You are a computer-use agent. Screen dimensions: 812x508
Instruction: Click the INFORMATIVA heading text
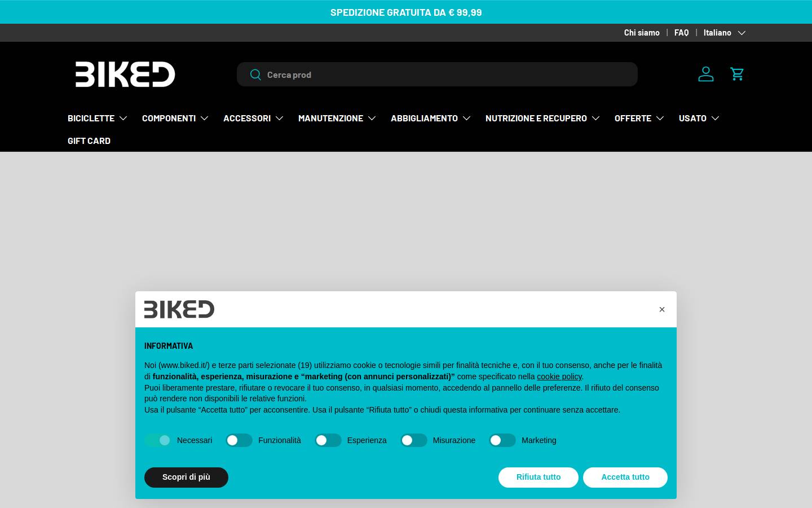169,346
